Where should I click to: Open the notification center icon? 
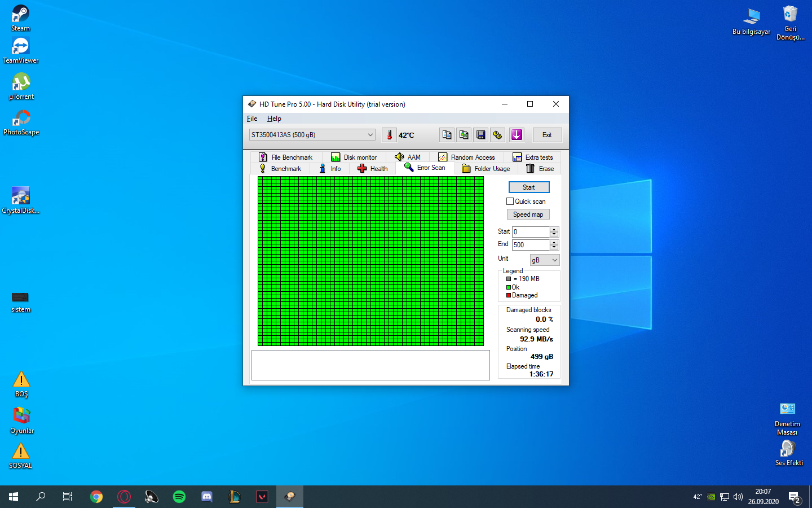[x=795, y=497]
